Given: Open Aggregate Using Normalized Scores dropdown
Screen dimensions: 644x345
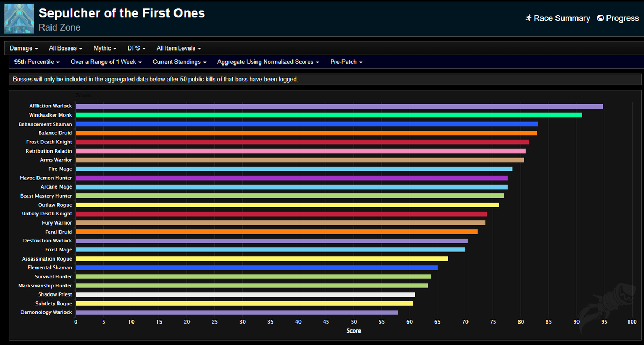Looking at the screenshot, I should click(x=268, y=62).
